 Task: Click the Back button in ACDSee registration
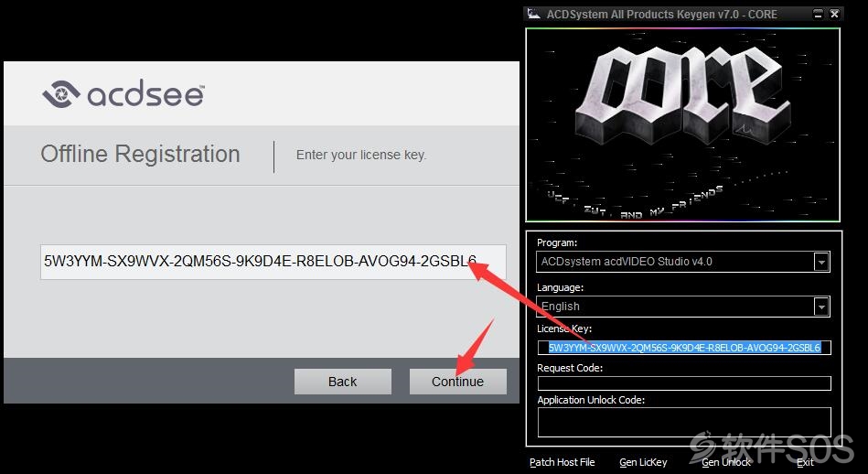[343, 382]
